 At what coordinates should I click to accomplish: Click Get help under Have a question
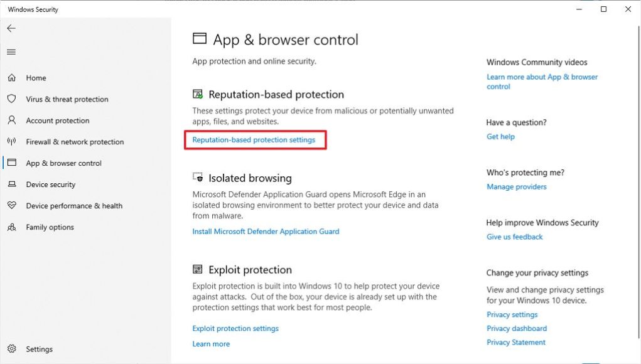click(500, 136)
